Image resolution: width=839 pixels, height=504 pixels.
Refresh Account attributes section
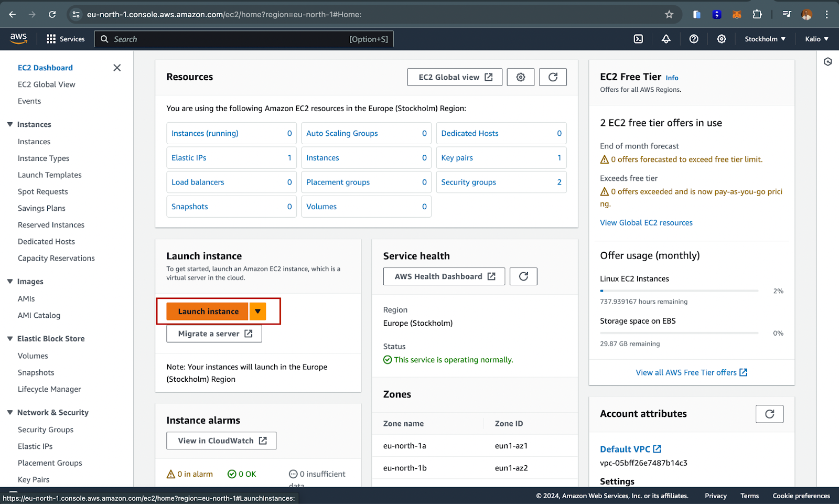point(769,414)
